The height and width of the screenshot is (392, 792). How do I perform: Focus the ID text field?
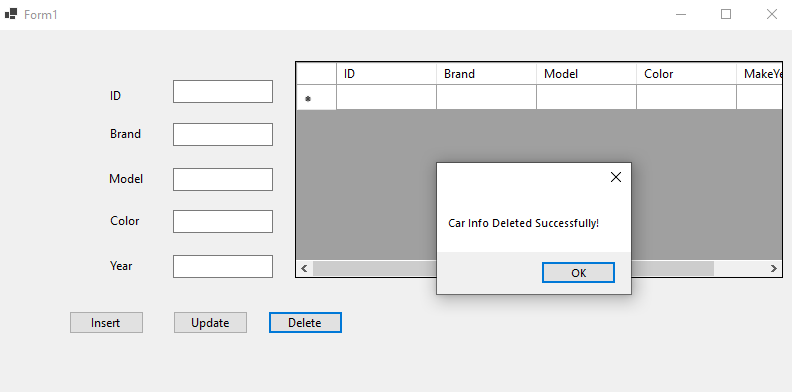[223, 91]
